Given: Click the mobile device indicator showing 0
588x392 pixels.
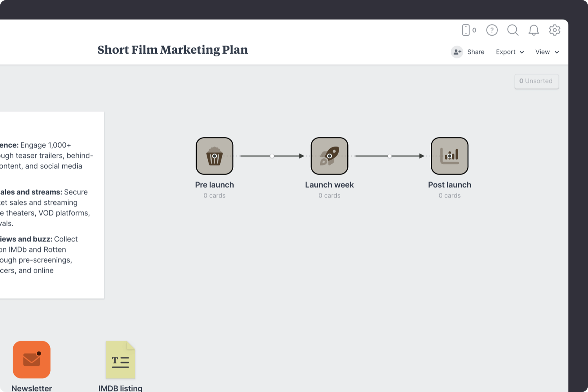Looking at the screenshot, I should click(468, 30).
